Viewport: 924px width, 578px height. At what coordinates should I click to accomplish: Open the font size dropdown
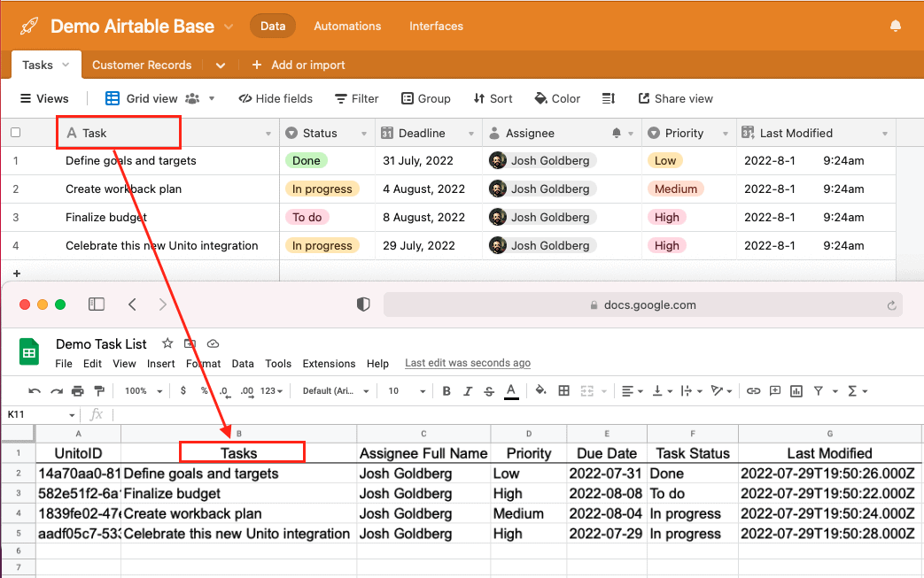pos(407,391)
